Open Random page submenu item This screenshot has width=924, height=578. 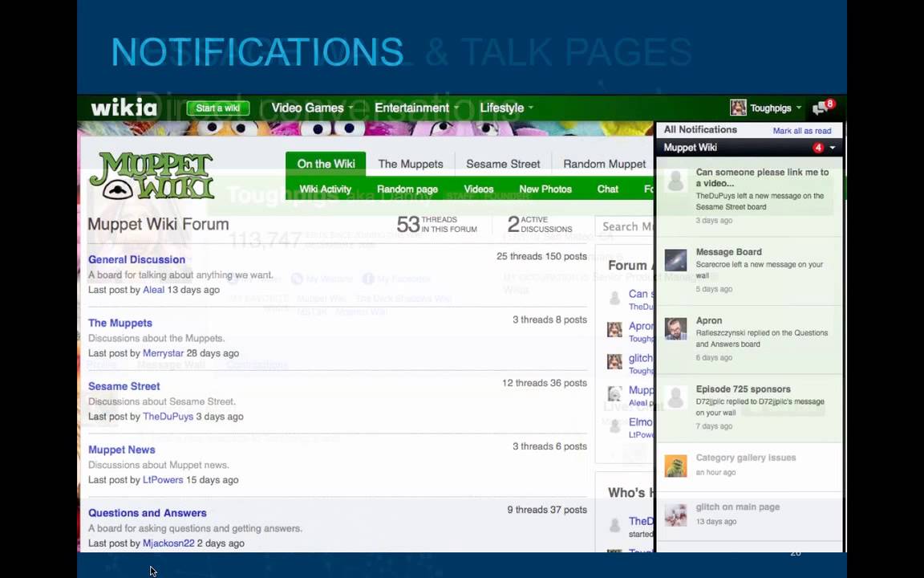[x=407, y=189]
